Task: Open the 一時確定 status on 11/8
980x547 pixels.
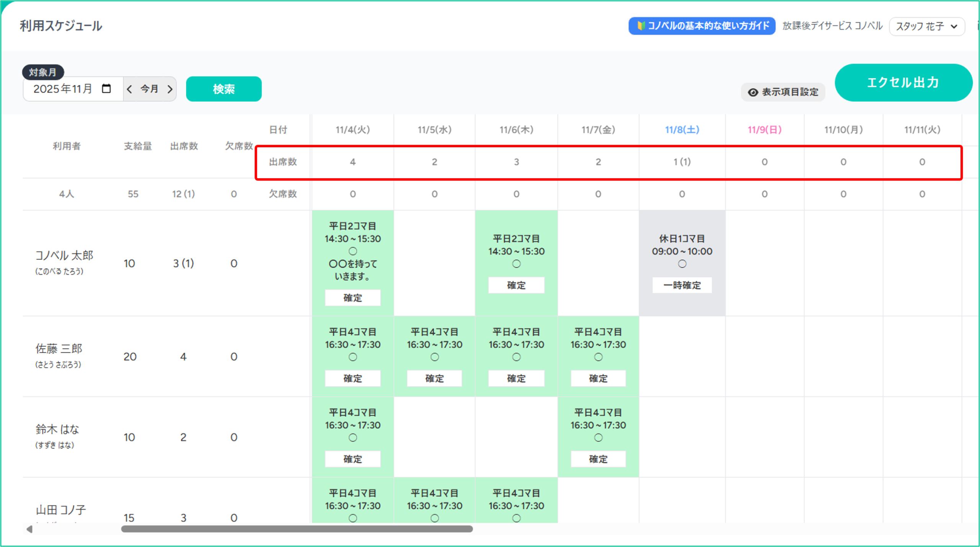Action: [x=682, y=285]
